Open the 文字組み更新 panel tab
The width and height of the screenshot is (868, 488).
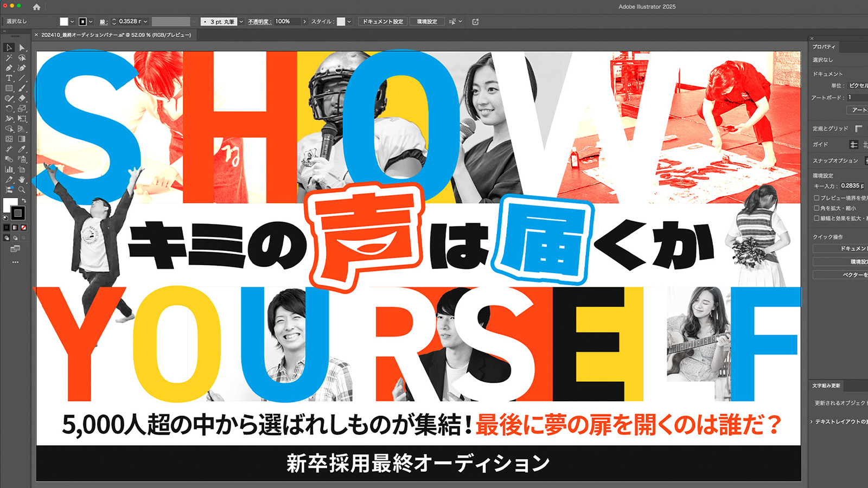click(x=826, y=386)
